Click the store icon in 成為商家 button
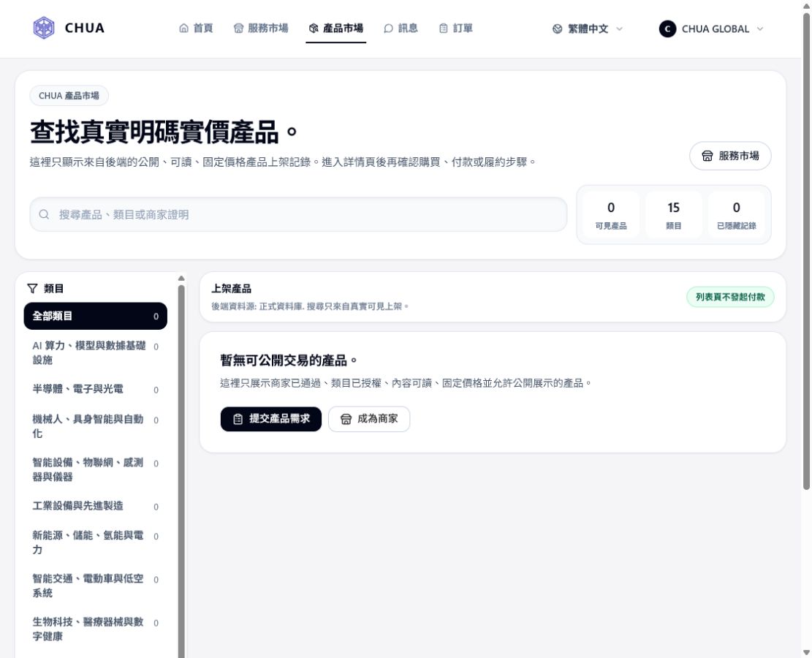Viewport: 812px width, 658px height. [x=346, y=419]
